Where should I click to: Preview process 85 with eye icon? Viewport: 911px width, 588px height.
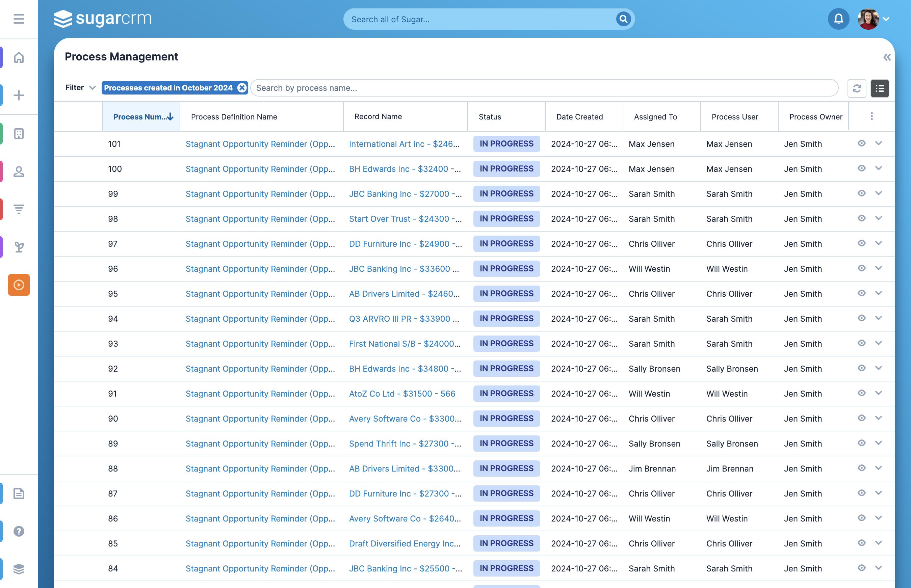(x=861, y=543)
